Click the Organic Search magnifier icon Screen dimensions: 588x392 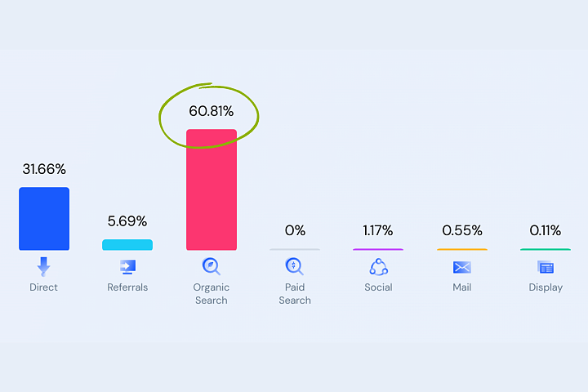coord(212,266)
